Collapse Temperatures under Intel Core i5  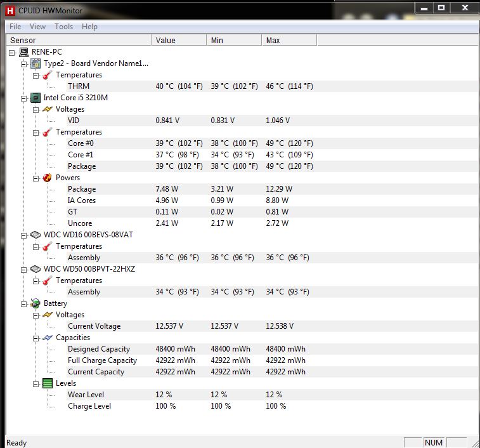[x=36, y=133]
